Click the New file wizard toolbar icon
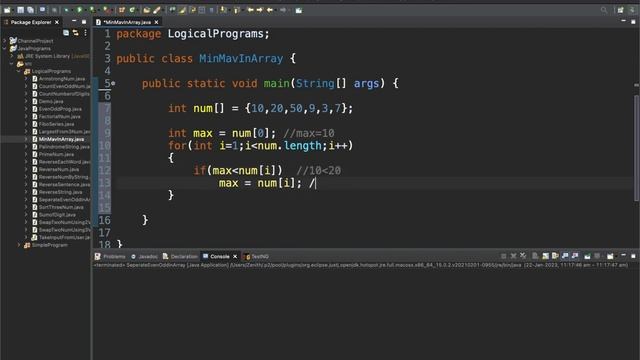 [x=7, y=10]
